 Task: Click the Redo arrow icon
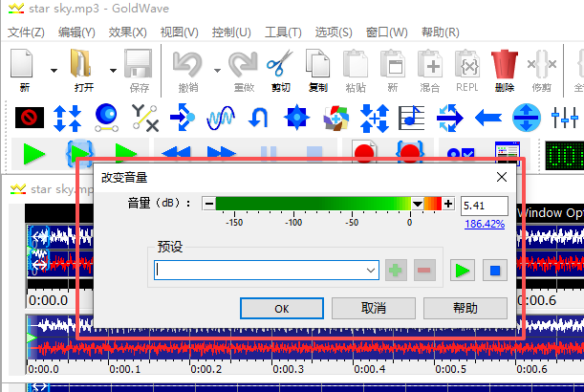[x=243, y=64]
